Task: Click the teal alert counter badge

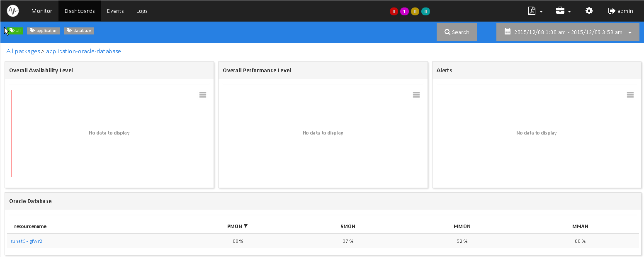Action: coord(425,12)
